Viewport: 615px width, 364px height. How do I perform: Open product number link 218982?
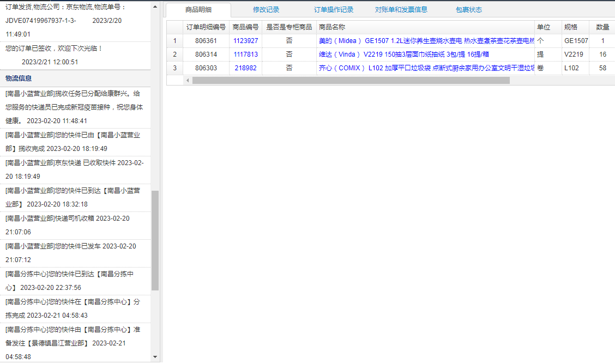click(245, 68)
